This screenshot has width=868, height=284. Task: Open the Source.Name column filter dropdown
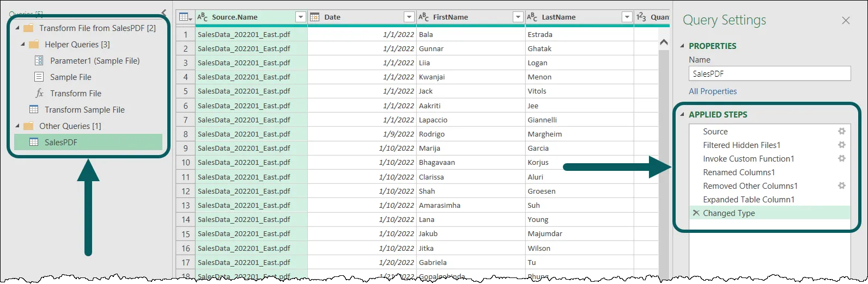click(x=300, y=17)
